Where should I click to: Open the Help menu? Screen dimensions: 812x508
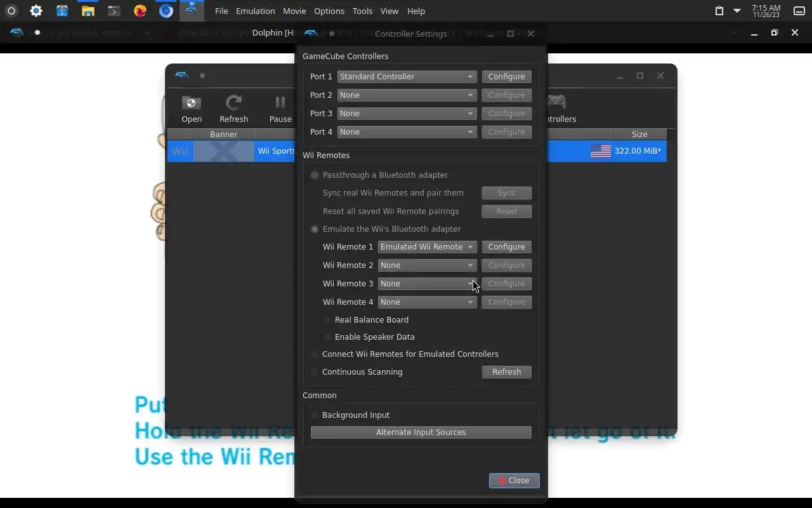[416, 11]
